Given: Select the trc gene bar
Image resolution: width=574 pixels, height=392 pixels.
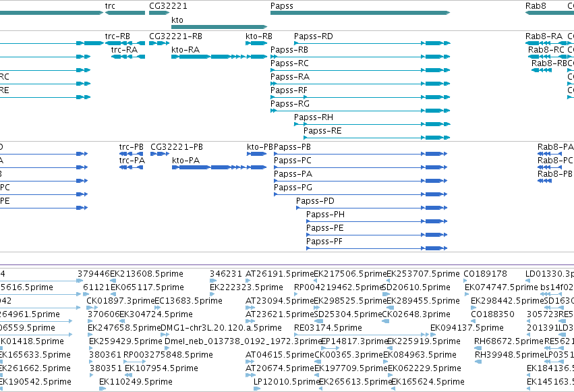Looking at the screenshot, I should point(125,13).
